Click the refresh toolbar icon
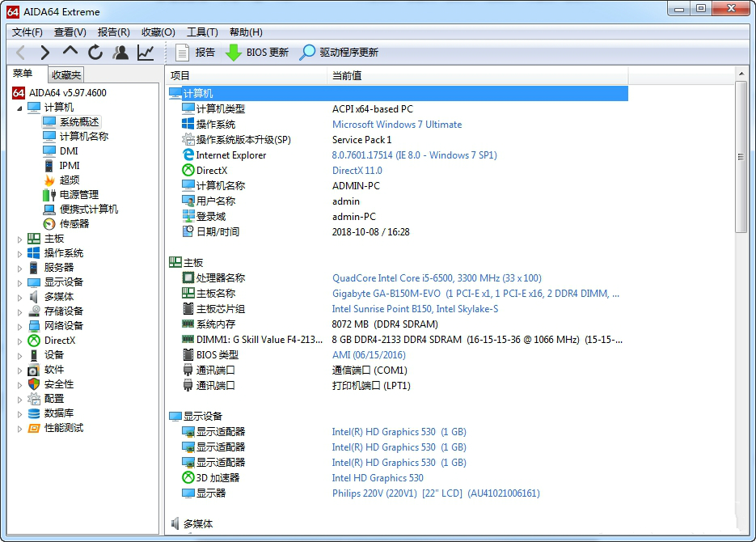Screen dimensions: 756x542 tap(95, 53)
